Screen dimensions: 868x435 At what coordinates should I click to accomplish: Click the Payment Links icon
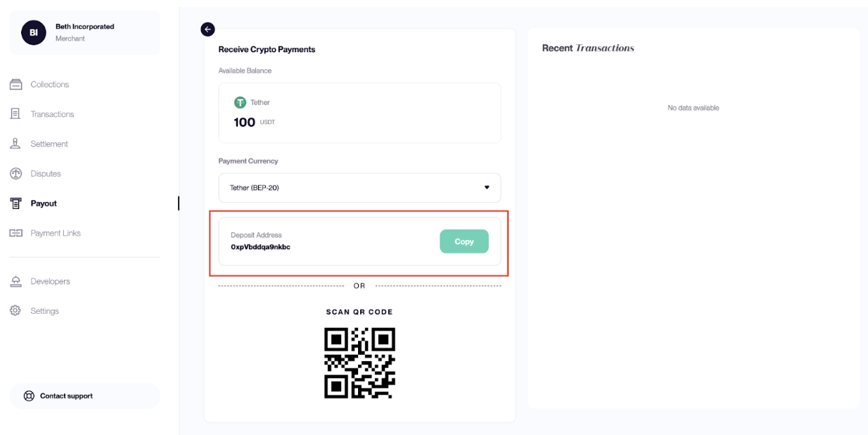[15, 233]
